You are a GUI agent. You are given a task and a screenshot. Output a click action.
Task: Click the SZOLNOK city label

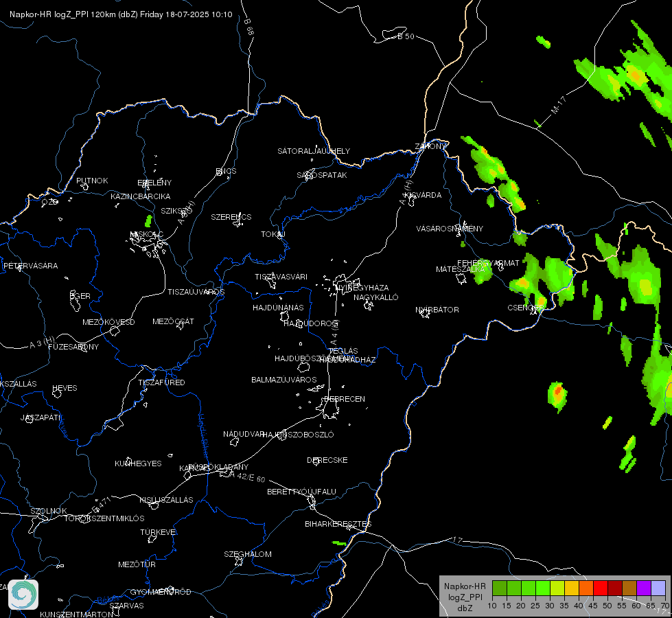click(x=49, y=511)
